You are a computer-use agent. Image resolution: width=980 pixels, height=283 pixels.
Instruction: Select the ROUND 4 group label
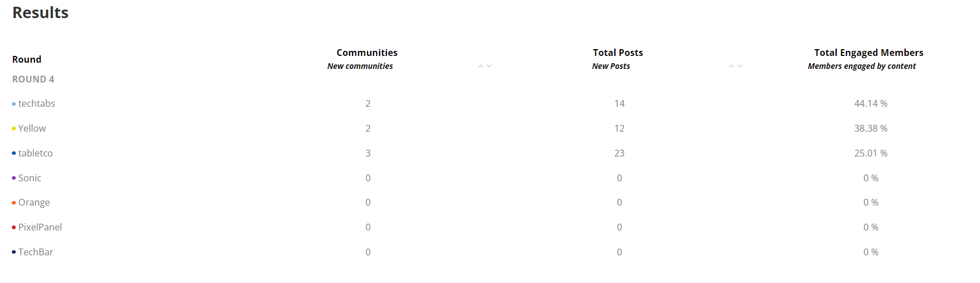[x=33, y=79]
